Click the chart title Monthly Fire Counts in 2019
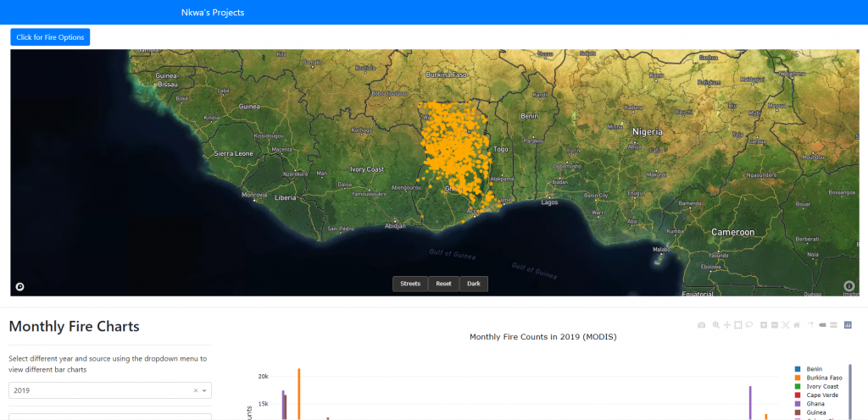 click(x=542, y=336)
